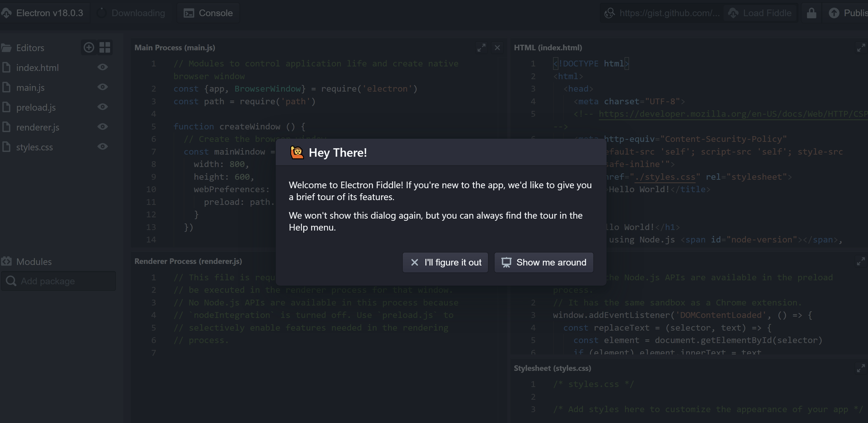The width and height of the screenshot is (868, 423).
Task: Maximize the Stylesheet (styles.css) editor
Action: [861, 368]
